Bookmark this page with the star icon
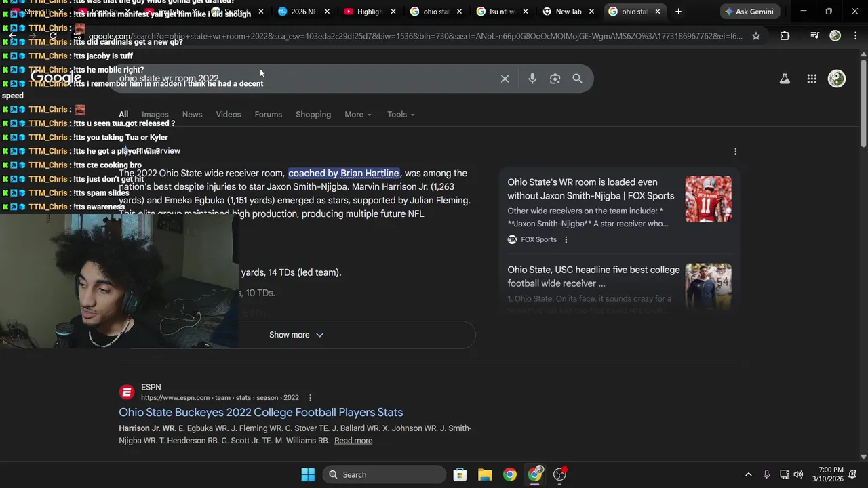 pyautogui.click(x=756, y=36)
